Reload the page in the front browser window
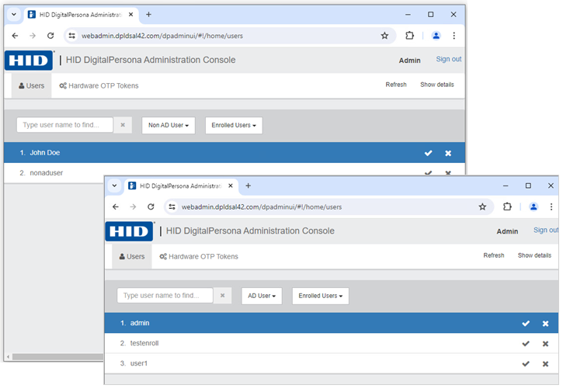563x392 pixels. pos(151,207)
